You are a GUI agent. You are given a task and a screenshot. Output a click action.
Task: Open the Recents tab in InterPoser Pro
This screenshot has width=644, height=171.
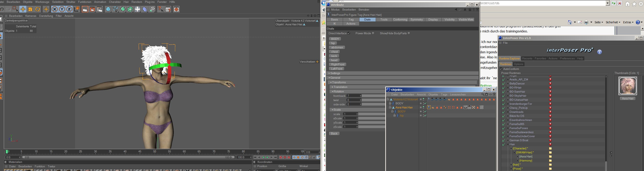point(527,58)
